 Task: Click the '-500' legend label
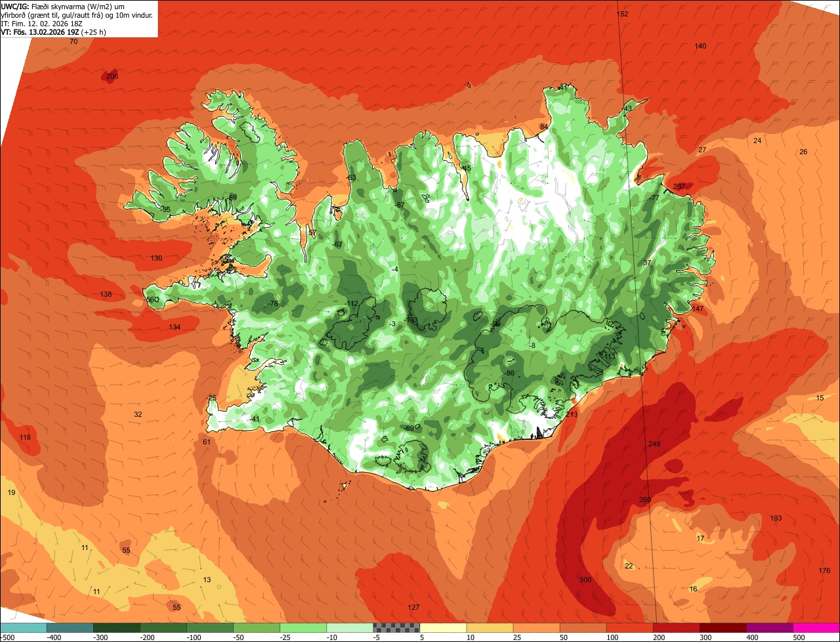pyautogui.click(x=7, y=637)
